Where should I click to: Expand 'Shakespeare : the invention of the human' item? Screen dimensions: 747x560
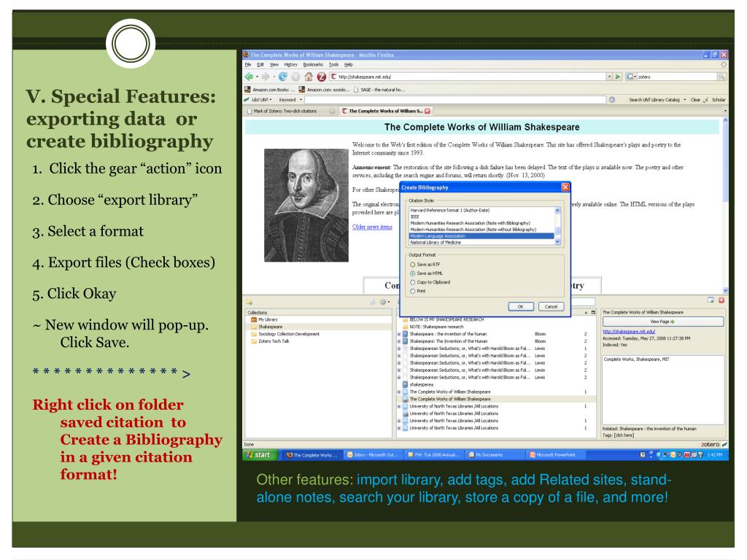[399, 334]
